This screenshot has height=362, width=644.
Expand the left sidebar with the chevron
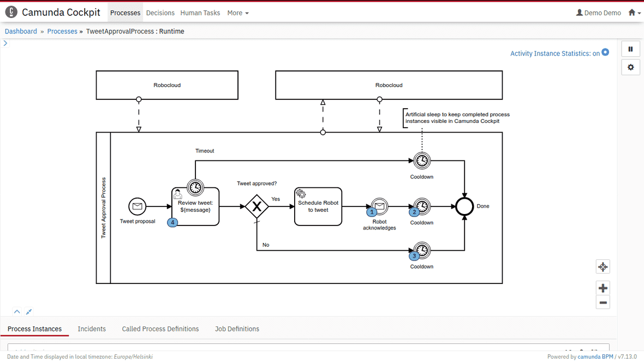(5, 43)
